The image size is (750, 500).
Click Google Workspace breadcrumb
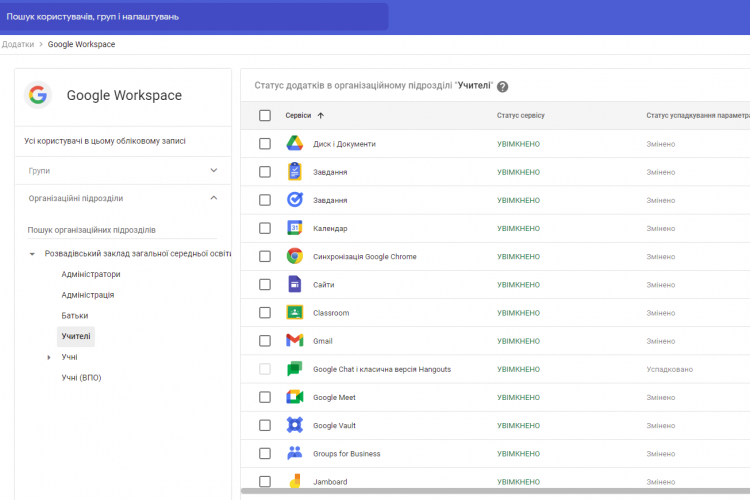(81, 44)
